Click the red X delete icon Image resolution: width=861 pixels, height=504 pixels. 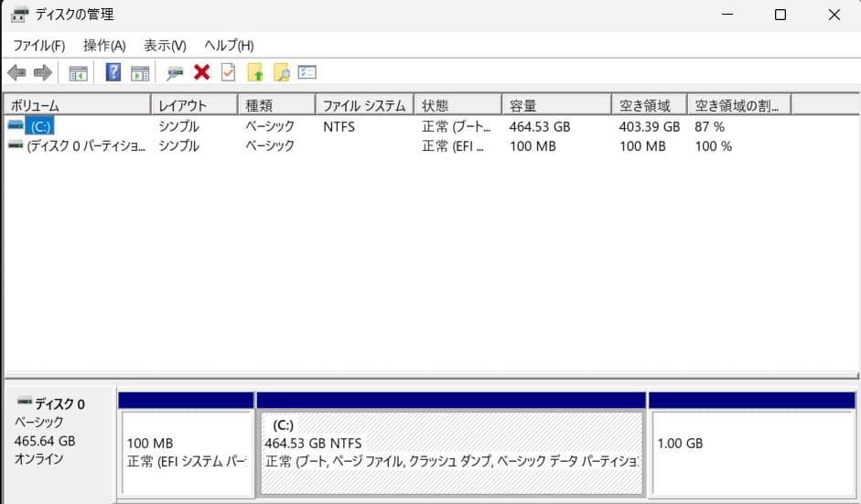201,72
